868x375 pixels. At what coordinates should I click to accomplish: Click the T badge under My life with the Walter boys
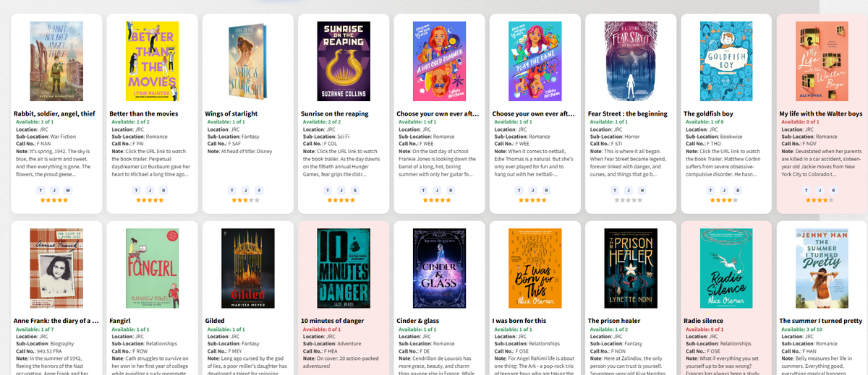(807, 190)
